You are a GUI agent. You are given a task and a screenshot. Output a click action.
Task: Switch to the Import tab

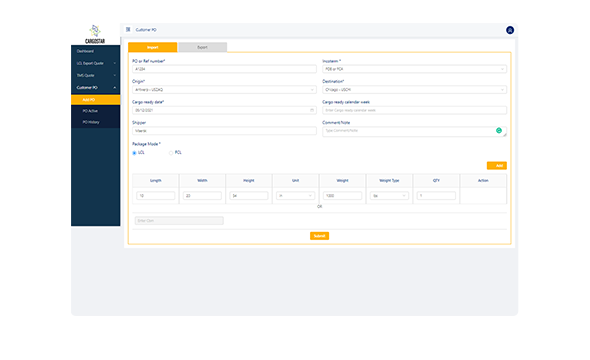click(152, 47)
